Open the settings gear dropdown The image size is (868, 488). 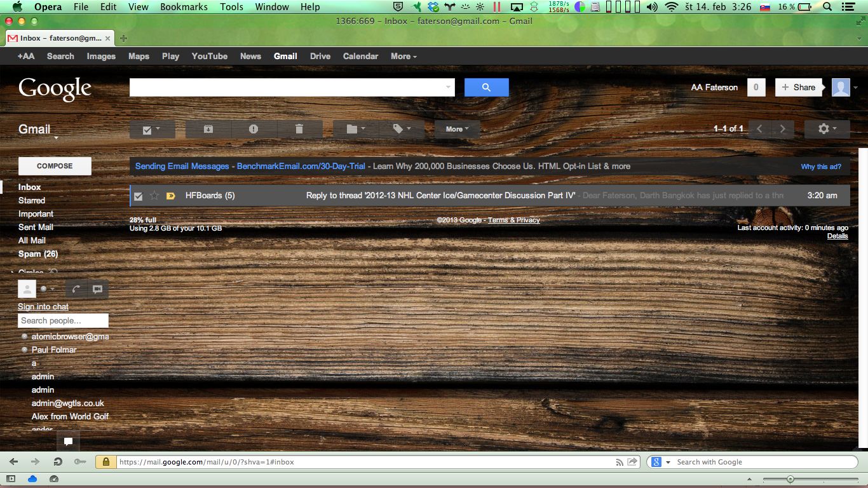point(827,129)
